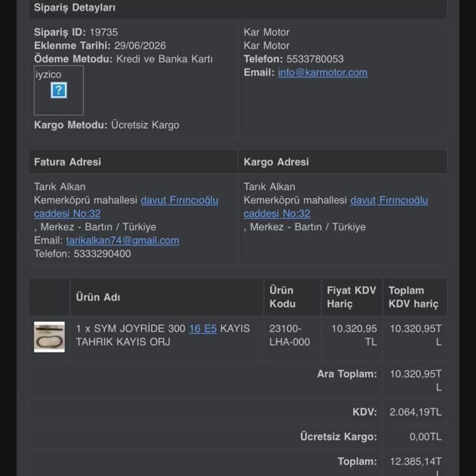Click the product code 23100-LHA-000

(289, 335)
